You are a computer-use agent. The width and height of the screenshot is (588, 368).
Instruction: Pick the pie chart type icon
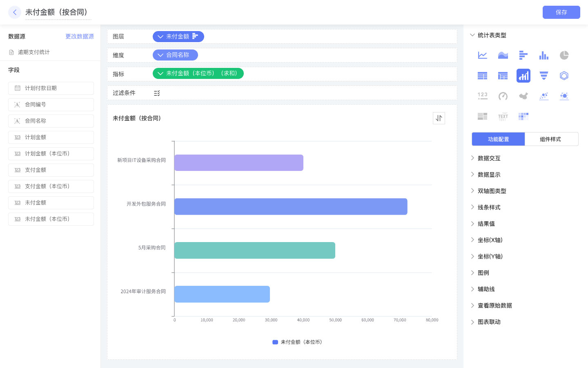564,55
